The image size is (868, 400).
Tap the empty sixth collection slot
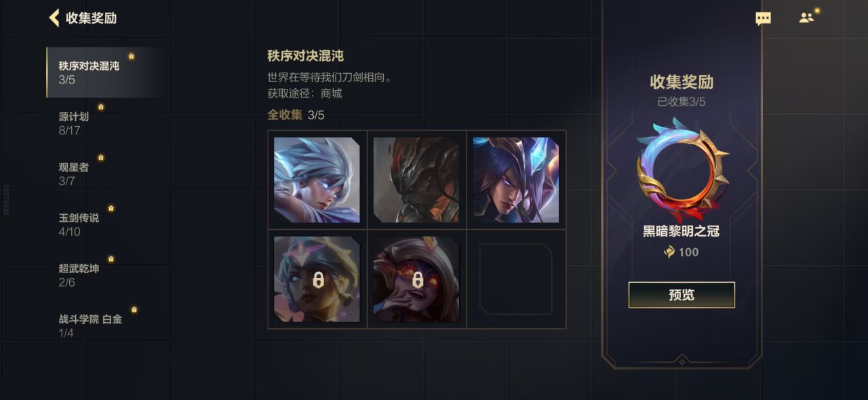[x=516, y=279]
